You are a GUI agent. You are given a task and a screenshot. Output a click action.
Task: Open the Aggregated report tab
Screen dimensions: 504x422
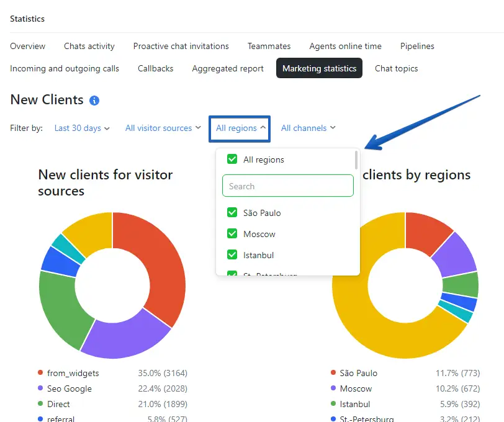tap(228, 68)
